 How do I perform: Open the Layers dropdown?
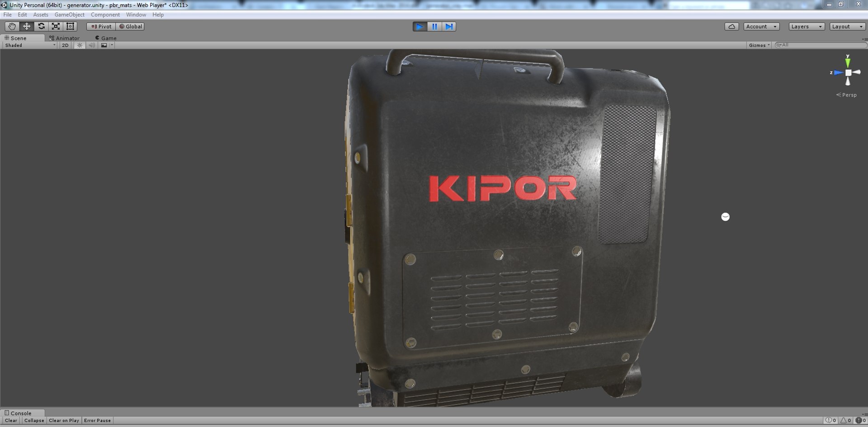tap(807, 26)
